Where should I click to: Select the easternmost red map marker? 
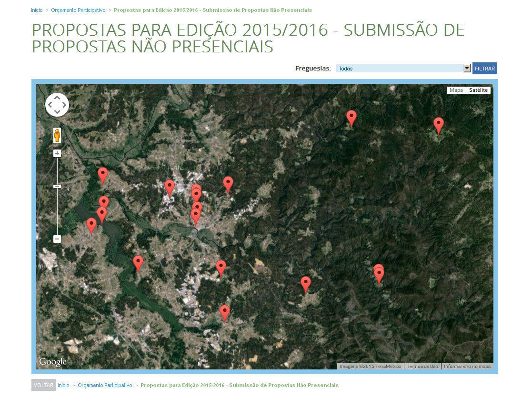click(x=439, y=125)
